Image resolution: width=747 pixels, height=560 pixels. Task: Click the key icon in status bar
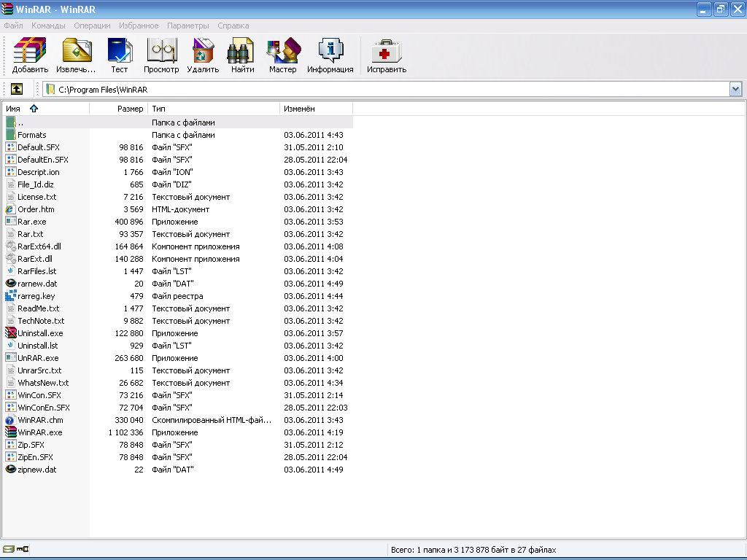[23, 549]
